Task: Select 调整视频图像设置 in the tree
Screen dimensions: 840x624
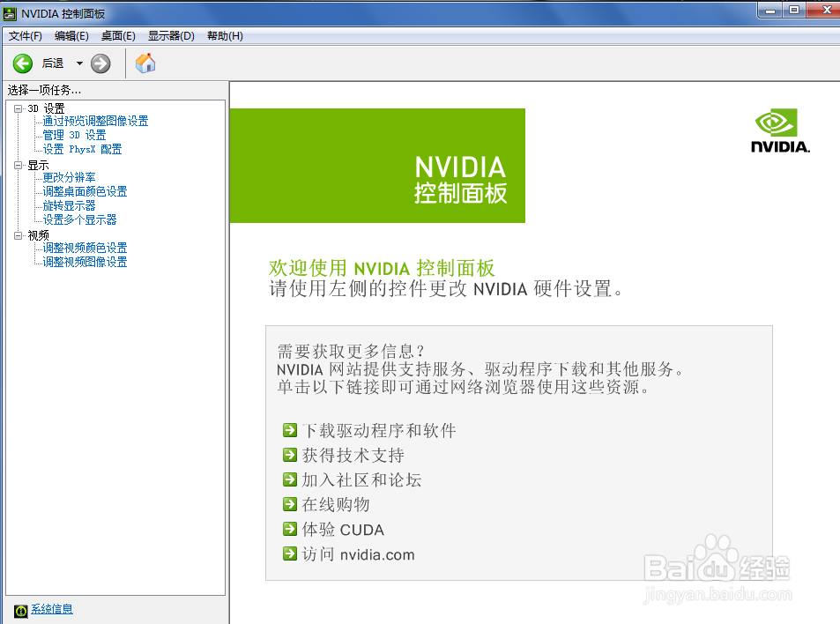Action: [x=85, y=262]
